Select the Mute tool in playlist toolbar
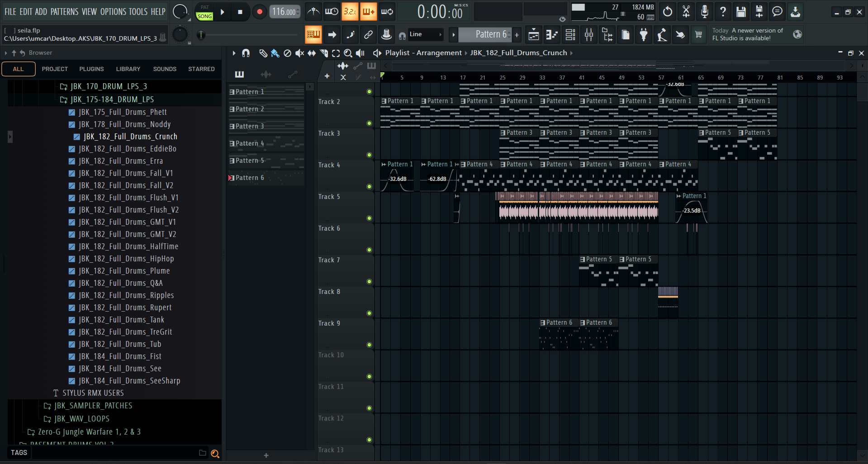868x464 pixels. click(x=299, y=53)
